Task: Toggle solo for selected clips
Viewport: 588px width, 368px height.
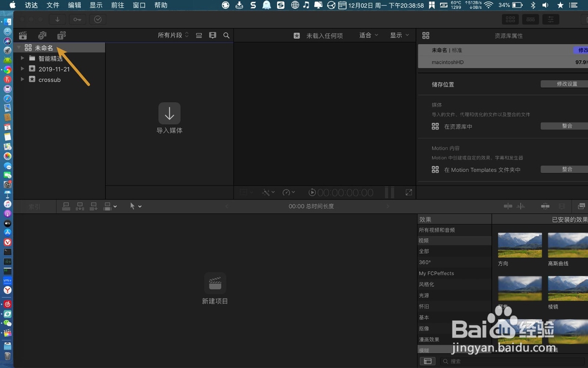Action: [562, 206]
